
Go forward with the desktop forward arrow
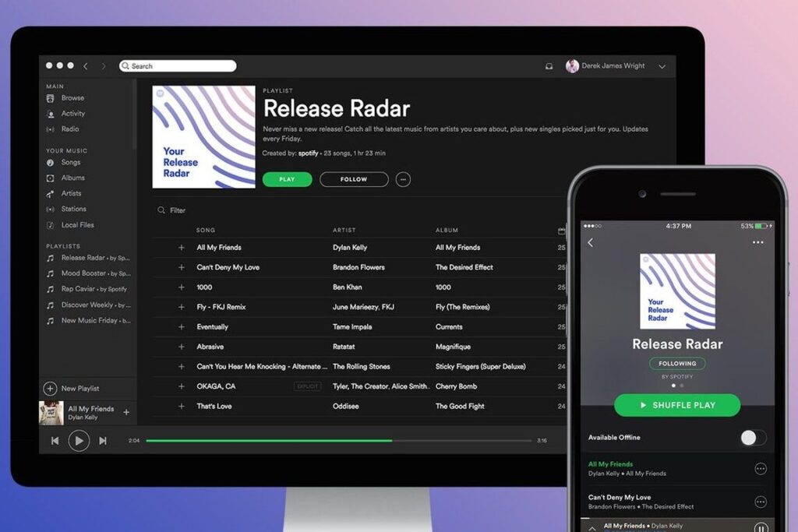(104, 66)
